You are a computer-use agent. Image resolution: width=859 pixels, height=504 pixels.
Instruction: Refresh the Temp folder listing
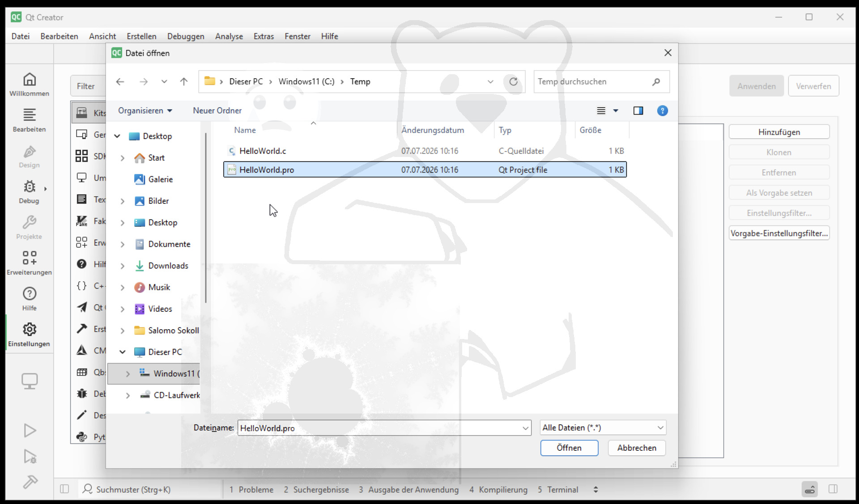[x=514, y=81]
